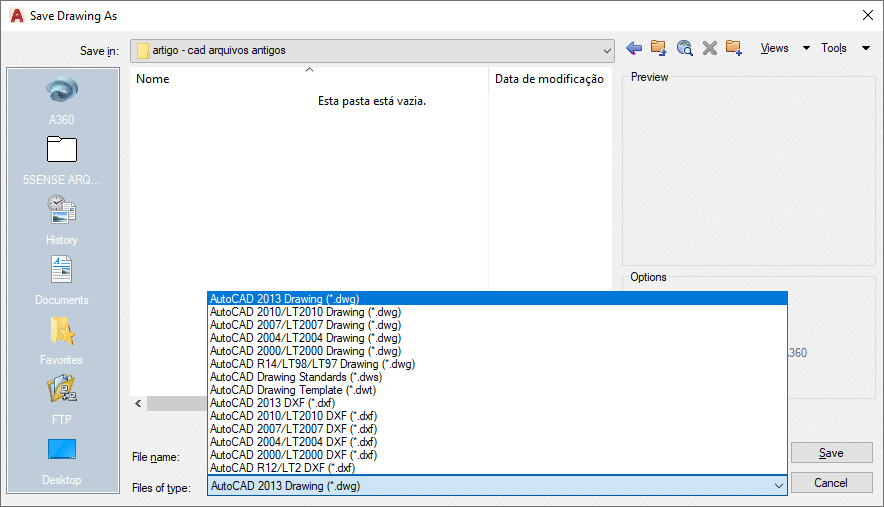Click the horizontal scrollbar left arrow
884x507 pixels.
click(x=138, y=403)
